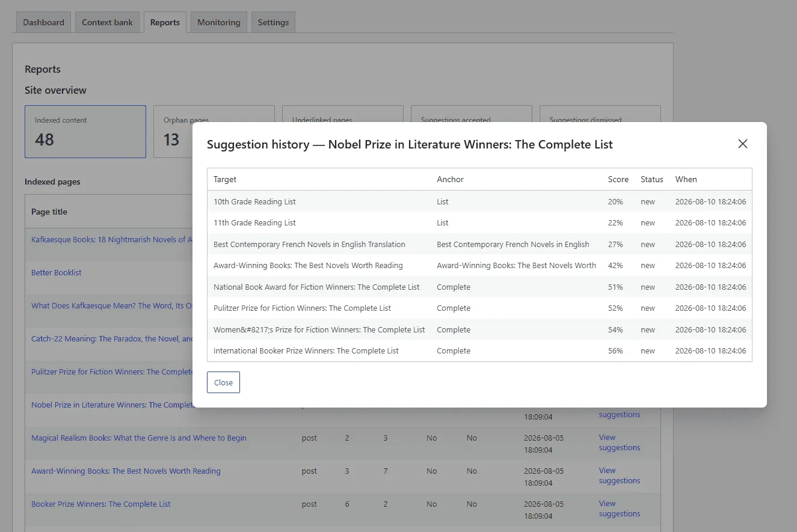The height and width of the screenshot is (532, 797).
Task: View suggestions for Award-Winning Books row
Action: pos(619,475)
